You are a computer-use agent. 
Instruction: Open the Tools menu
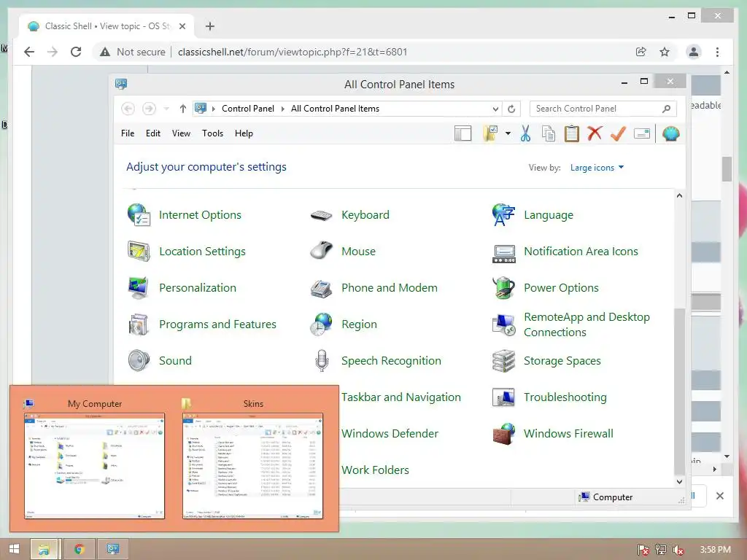coord(212,133)
